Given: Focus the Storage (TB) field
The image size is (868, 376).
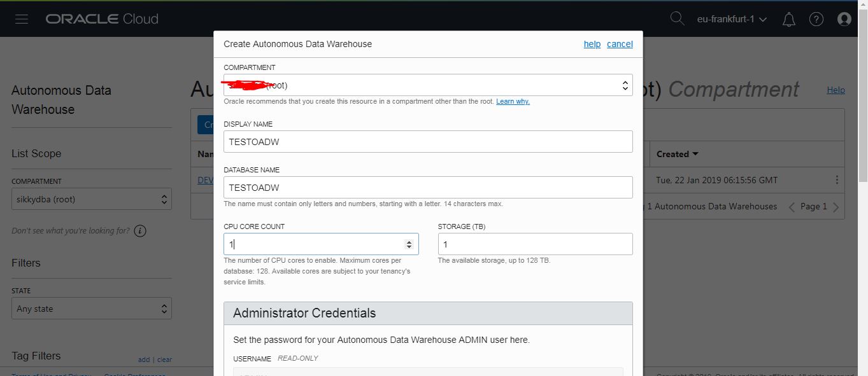Looking at the screenshot, I should coord(536,244).
